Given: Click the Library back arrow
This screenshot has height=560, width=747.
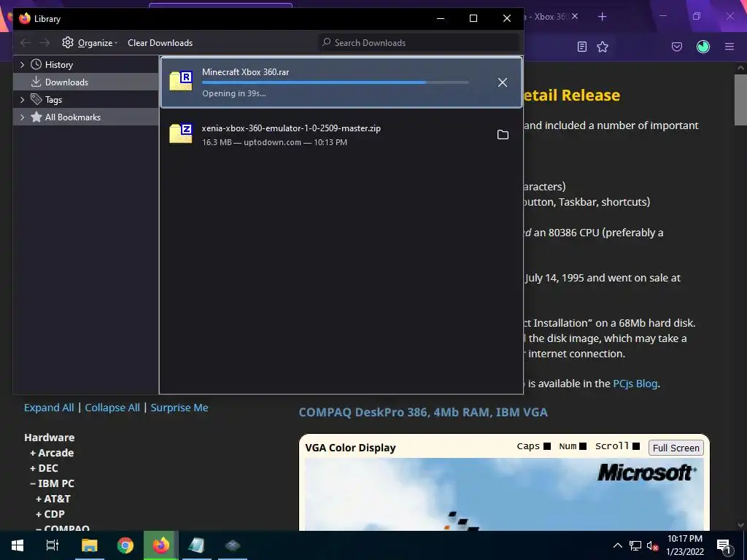Looking at the screenshot, I should 26,43.
